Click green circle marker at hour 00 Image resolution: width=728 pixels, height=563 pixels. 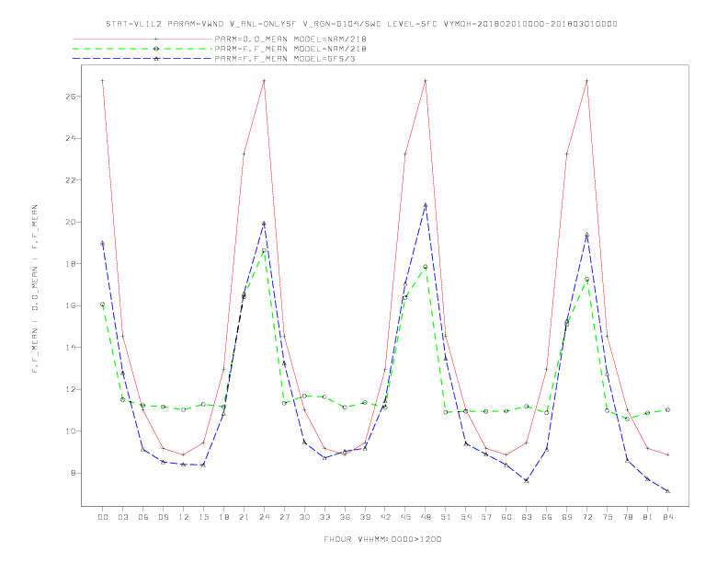coord(103,304)
